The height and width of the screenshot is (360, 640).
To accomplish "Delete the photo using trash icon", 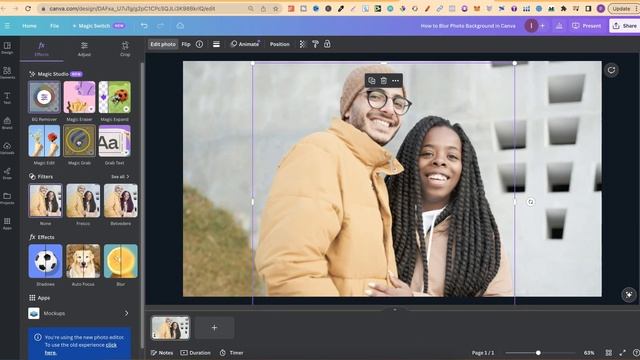I will tap(384, 80).
